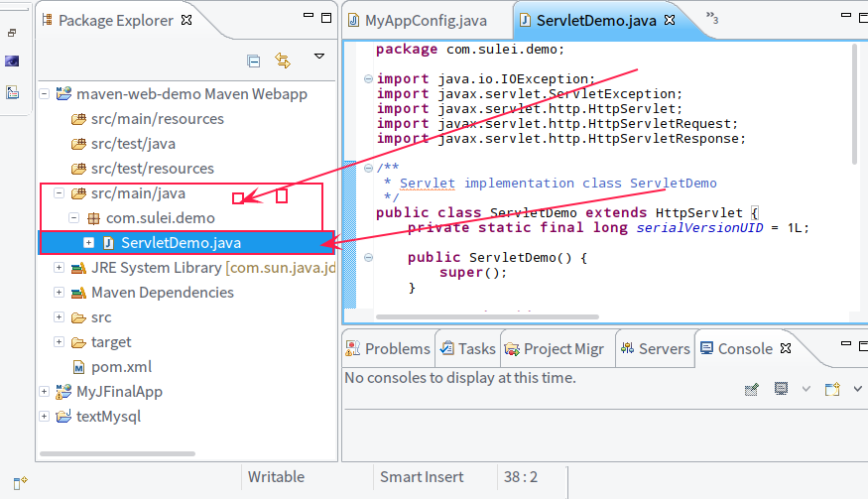Open the Servers tab

click(x=656, y=349)
